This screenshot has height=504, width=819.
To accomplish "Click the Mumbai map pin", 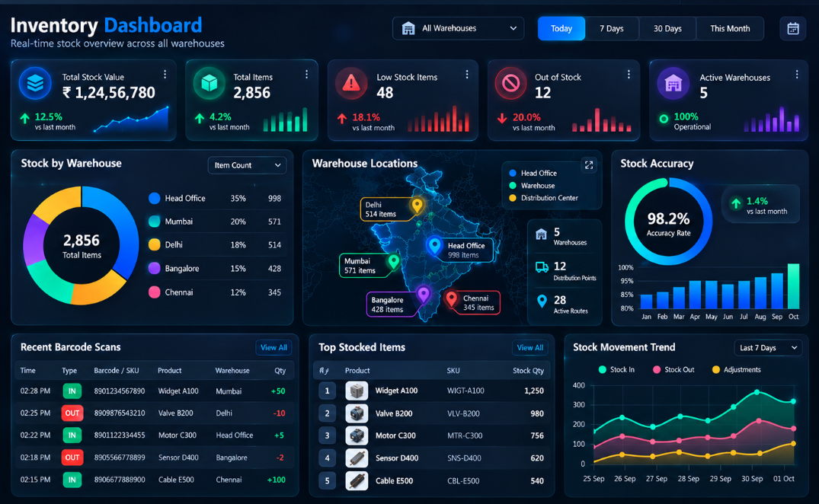I will click(x=394, y=261).
